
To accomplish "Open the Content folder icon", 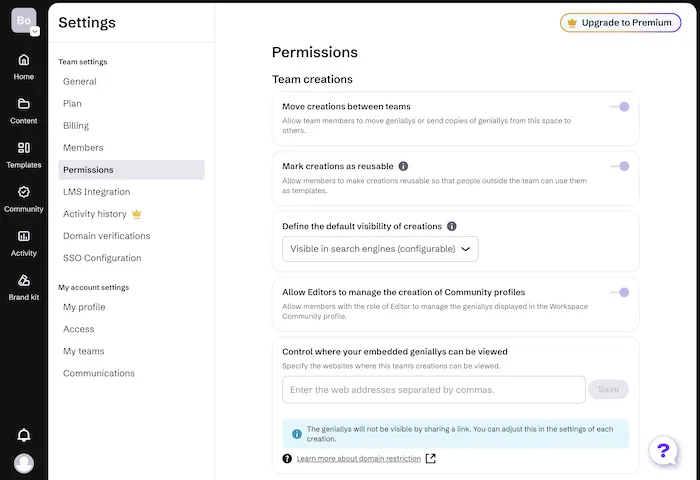I will (24, 104).
